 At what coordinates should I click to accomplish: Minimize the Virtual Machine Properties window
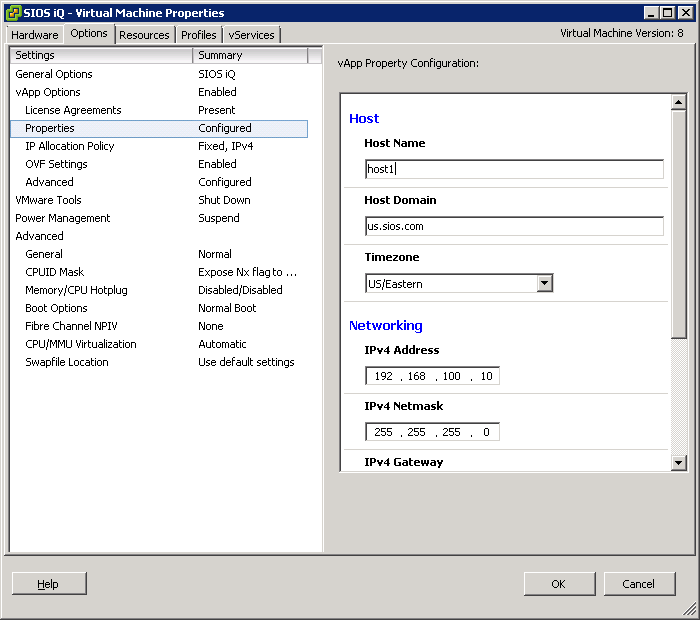(x=651, y=12)
